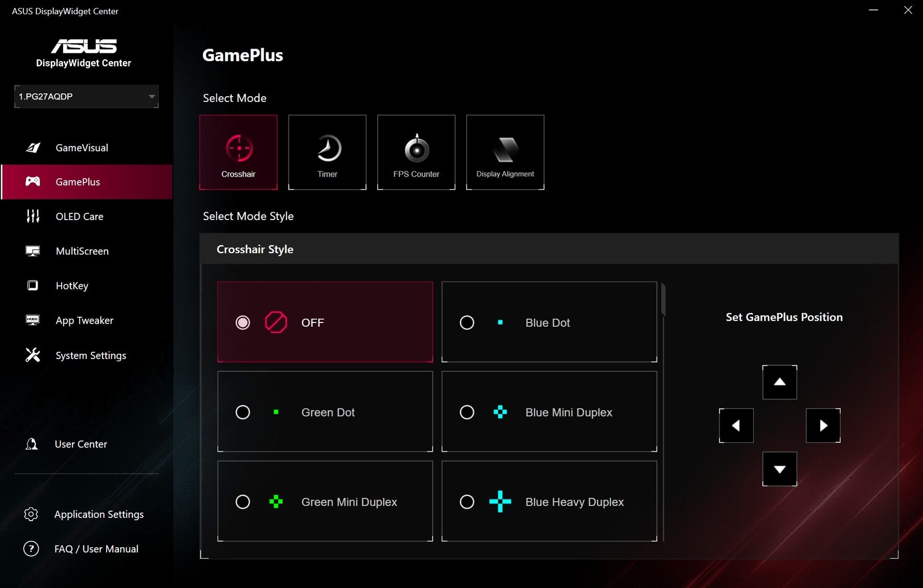Image resolution: width=923 pixels, height=588 pixels.
Task: Go to the HotKey section
Action: [72, 286]
